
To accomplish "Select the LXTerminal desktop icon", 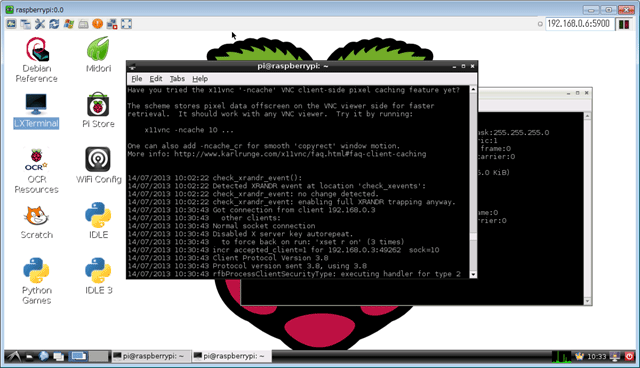I will click(36, 111).
